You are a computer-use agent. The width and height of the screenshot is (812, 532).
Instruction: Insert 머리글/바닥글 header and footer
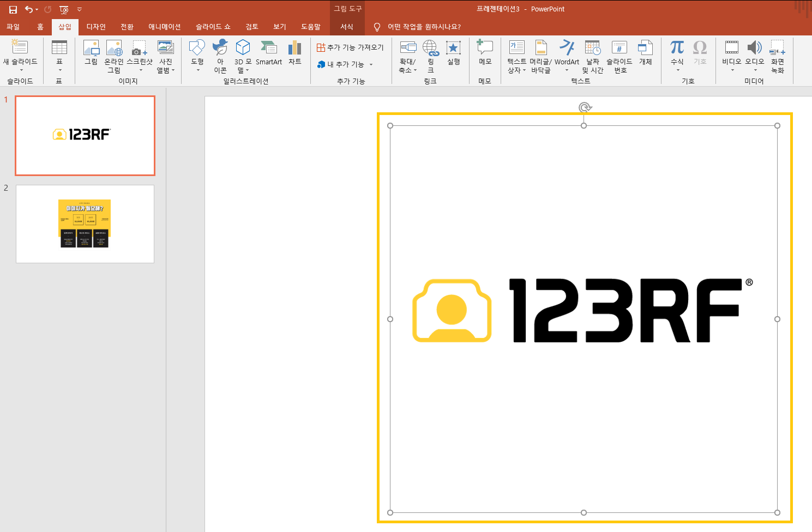pyautogui.click(x=541, y=56)
